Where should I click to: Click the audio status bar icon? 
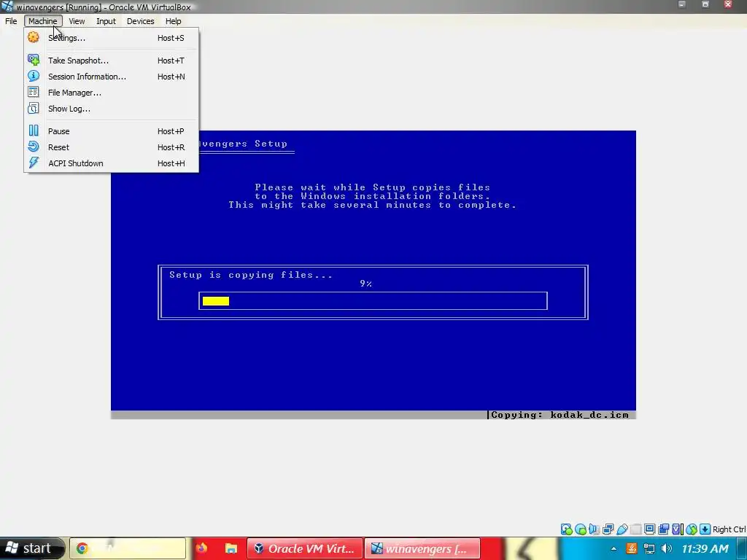coord(594,529)
